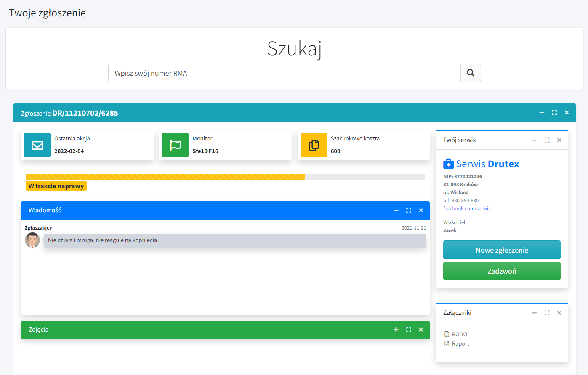Expand the Zdjęcia panel with plus icon
The image size is (588, 375).
(396, 330)
